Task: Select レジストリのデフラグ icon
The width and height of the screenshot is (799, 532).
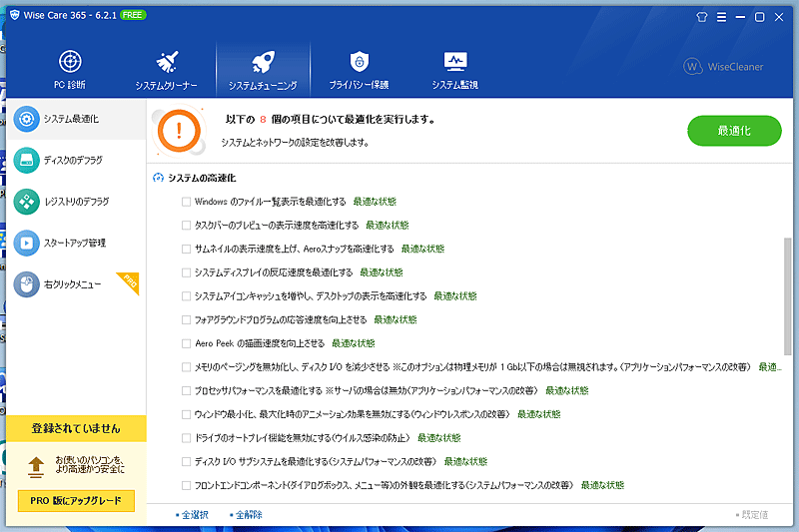Action: 27,202
